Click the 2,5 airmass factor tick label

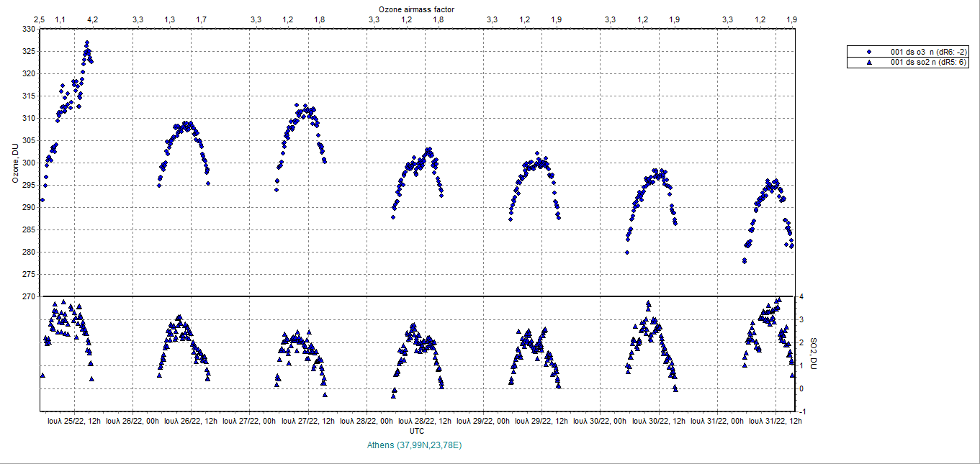(x=40, y=19)
